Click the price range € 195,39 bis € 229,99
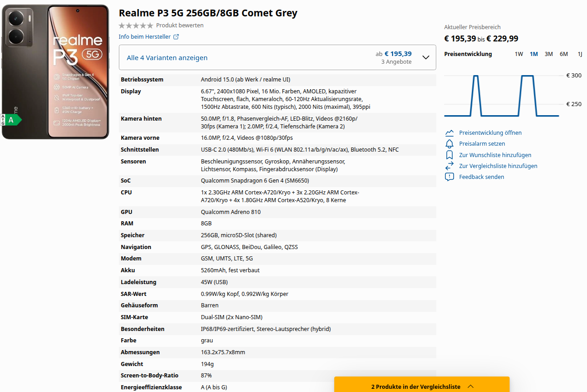 coord(481,39)
